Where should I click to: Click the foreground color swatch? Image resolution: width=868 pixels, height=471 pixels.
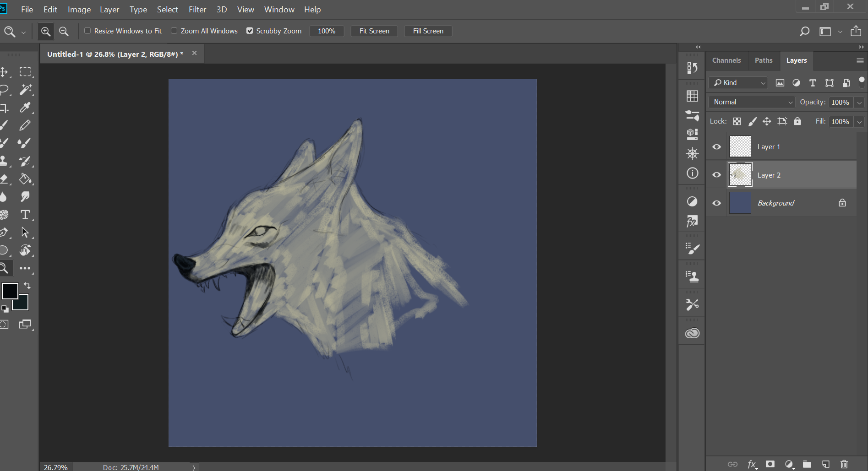click(x=9, y=291)
